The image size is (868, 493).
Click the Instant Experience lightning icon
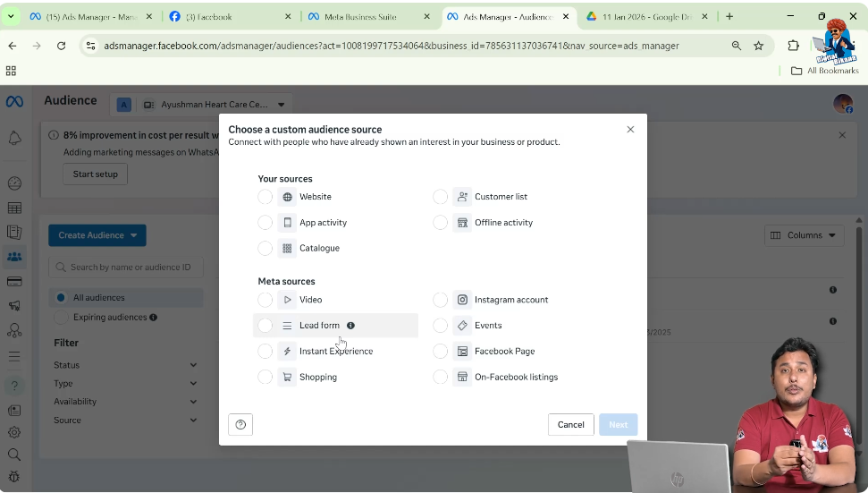(x=287, y=352)
